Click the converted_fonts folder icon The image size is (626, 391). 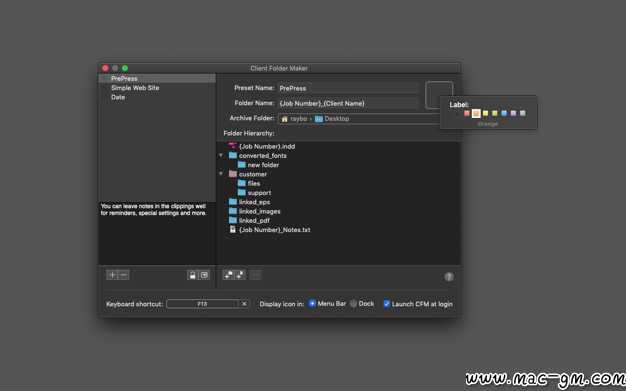point(233,155)
